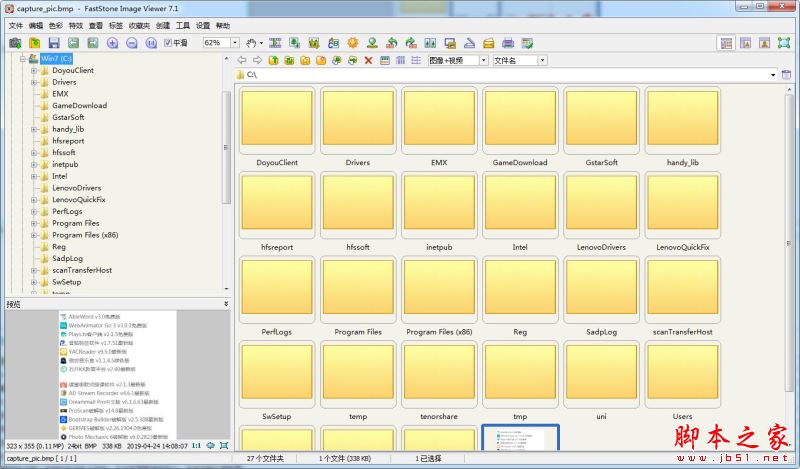Open the 设置 menu

203,26
